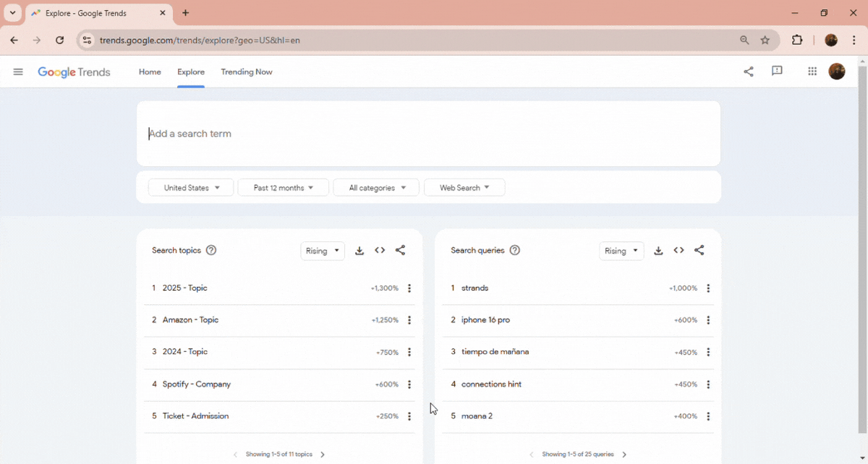868x464 pixels.
Task: Open more options for Spotify topic
Action: 409,384
